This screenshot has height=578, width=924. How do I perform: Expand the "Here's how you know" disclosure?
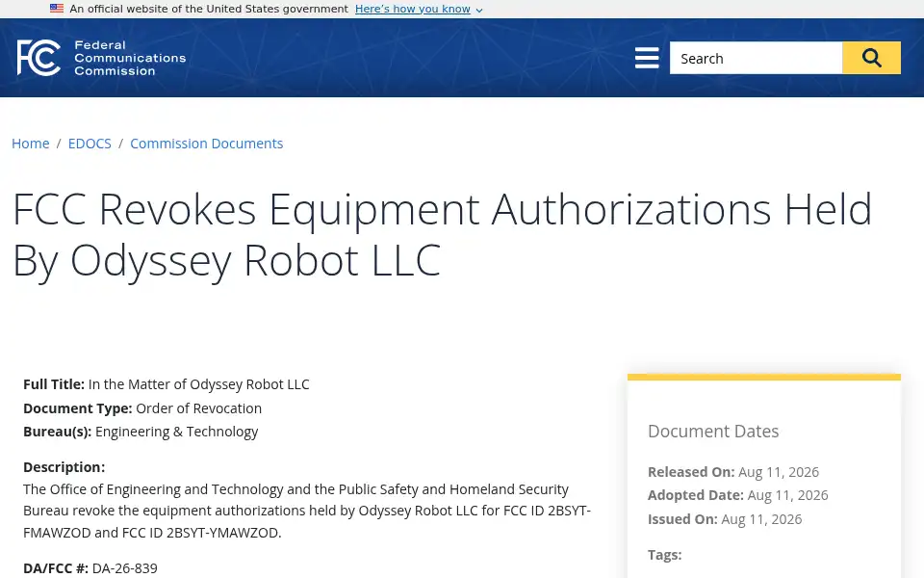[419, 9]
